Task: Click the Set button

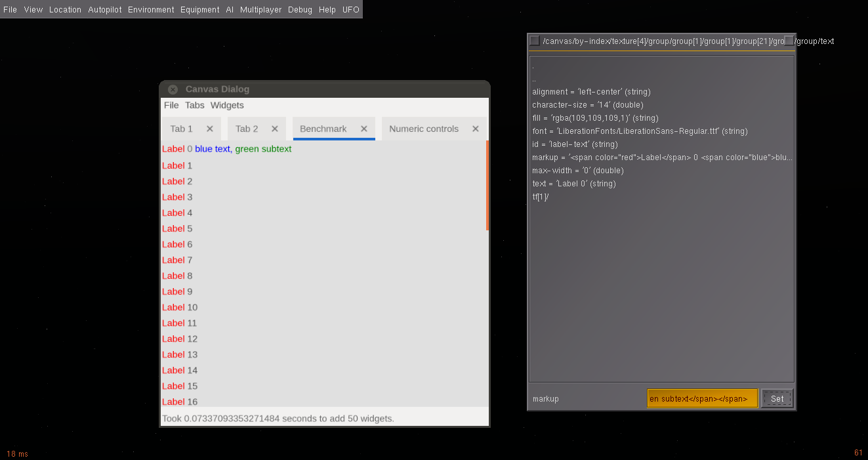Action: coord(777,398)
